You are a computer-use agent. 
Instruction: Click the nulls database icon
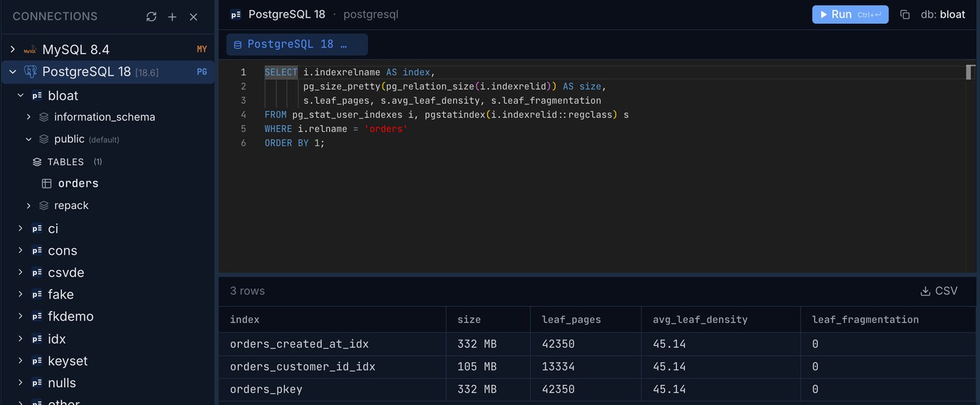pyautogui.click(x=37, y=383)
